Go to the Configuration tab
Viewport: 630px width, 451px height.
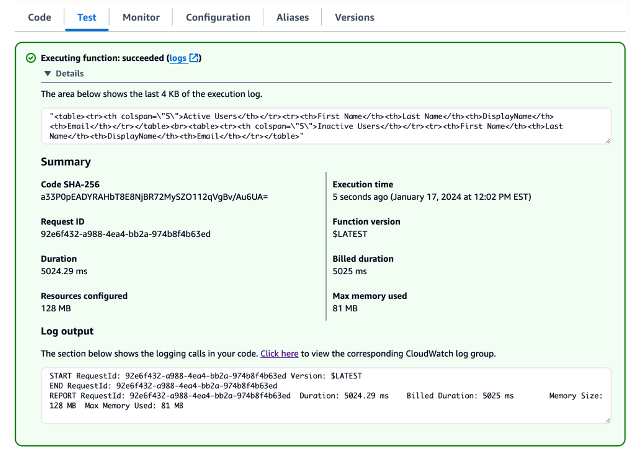[x=218, y=17]
